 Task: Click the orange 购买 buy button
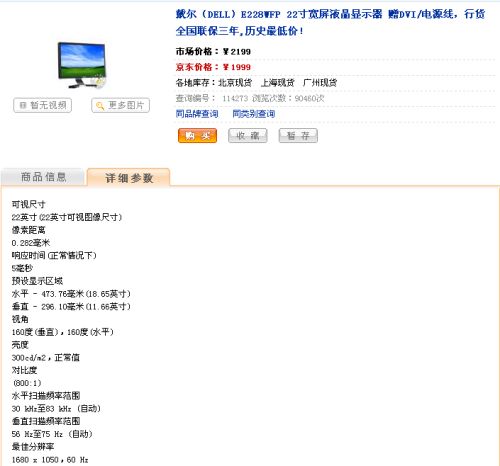click(197, 136)
